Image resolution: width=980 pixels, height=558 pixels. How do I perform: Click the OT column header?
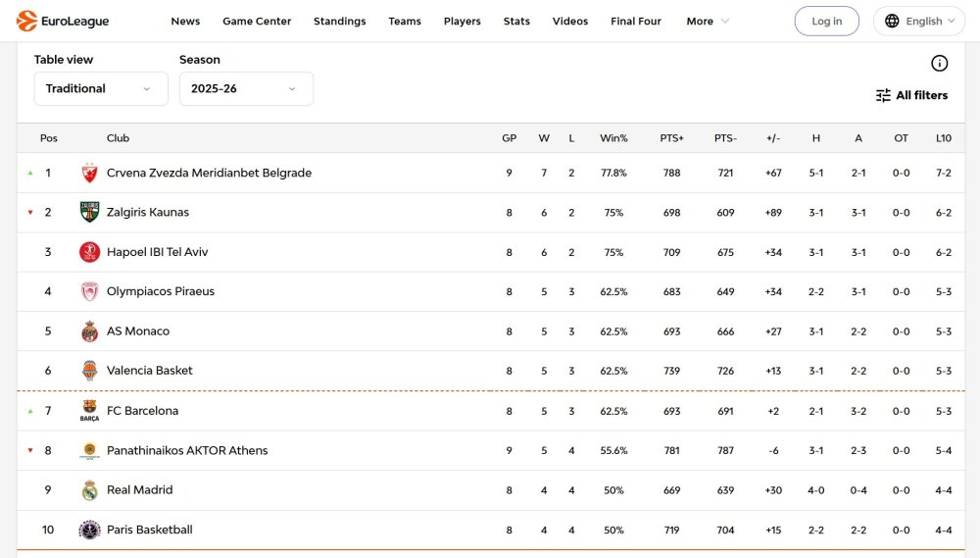(901, 138)
